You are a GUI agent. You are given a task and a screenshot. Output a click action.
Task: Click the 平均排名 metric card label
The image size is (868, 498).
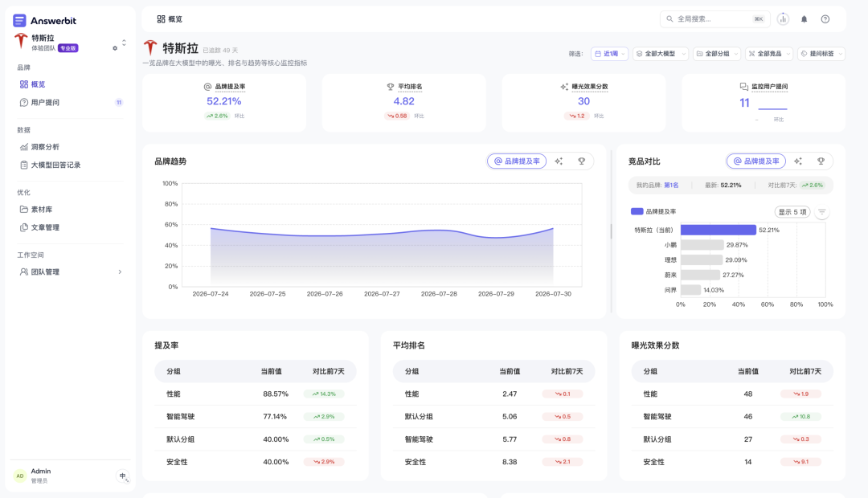point(410,86)
